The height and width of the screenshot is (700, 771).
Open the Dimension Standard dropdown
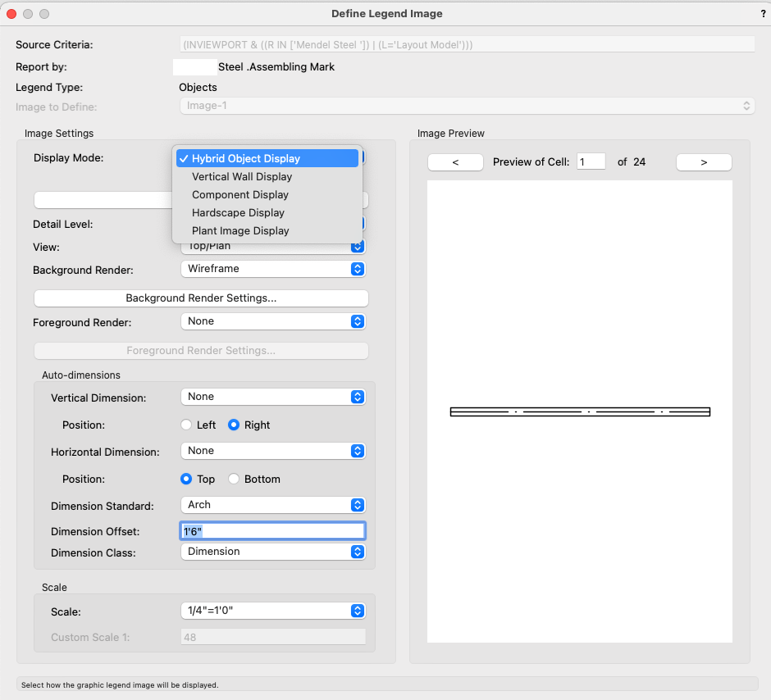click(x=272, y=505)
